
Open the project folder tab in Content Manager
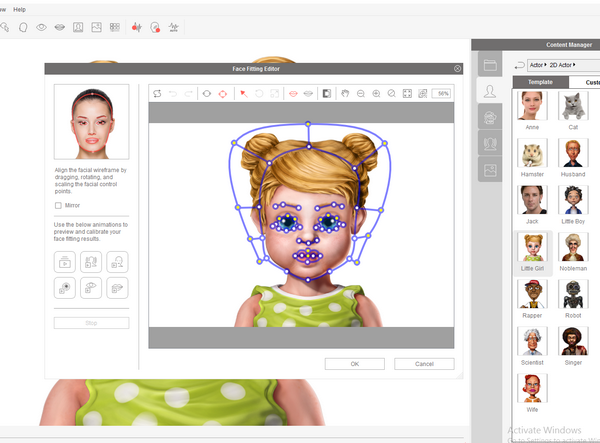(490, 65)
